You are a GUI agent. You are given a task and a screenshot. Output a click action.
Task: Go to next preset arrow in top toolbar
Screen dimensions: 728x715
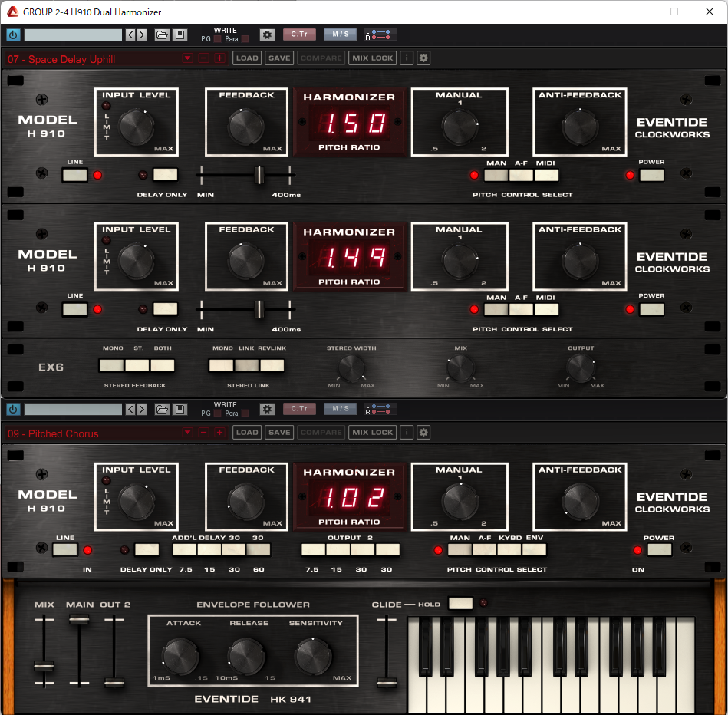coord(142,35)
